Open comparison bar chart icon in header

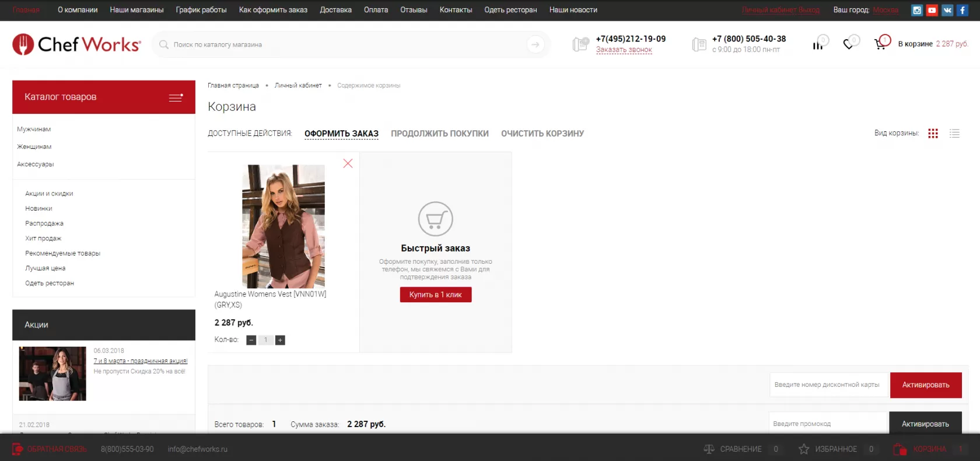(818, 44)
